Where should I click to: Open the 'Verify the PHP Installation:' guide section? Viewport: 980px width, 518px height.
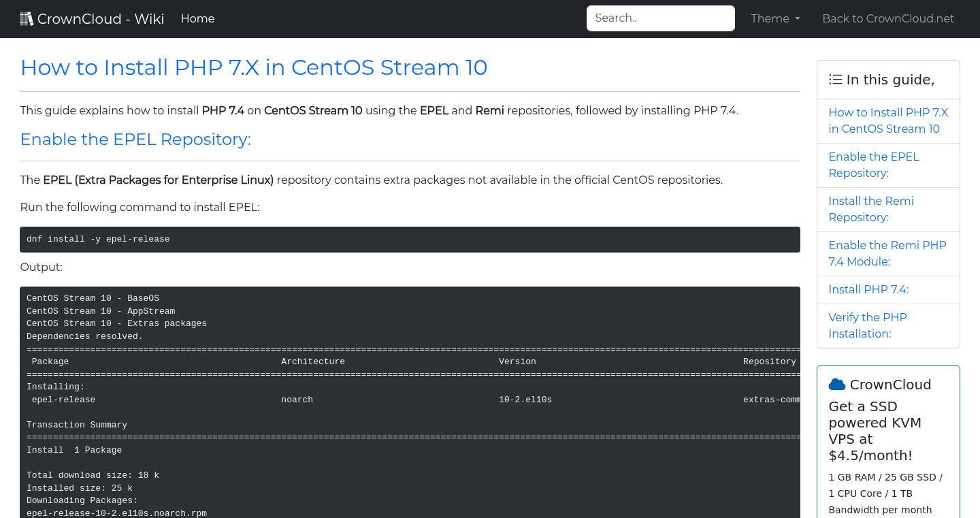pyautogui.click(x=868, y=325)
